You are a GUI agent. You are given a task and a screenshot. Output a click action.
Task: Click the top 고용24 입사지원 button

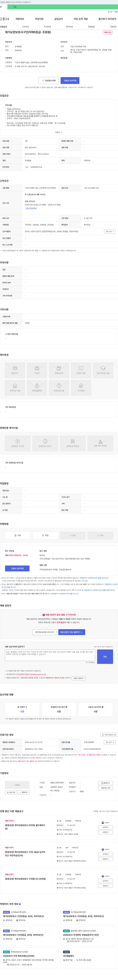click(70, 81)
